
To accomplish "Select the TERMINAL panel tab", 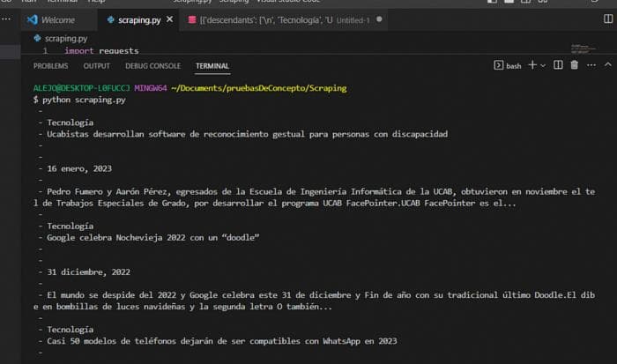I will 212,66.
